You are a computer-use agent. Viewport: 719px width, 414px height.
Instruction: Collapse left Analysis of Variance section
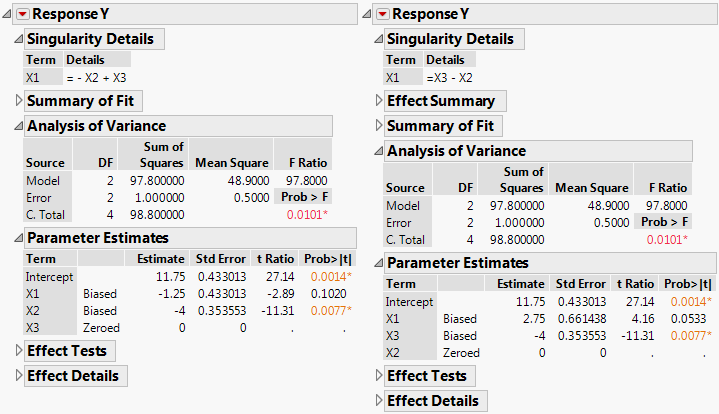pyautogui.click(x=19, y=126)
